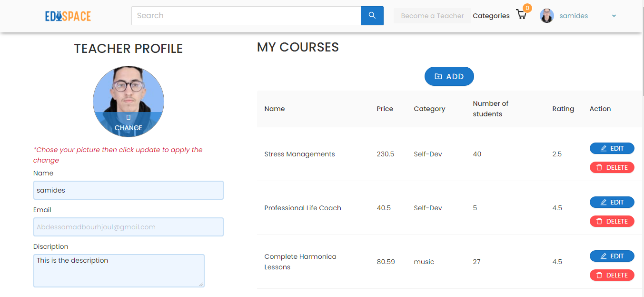
Task: Edit the Complete Harmonica Lessons course
Action: pos(612,256)
